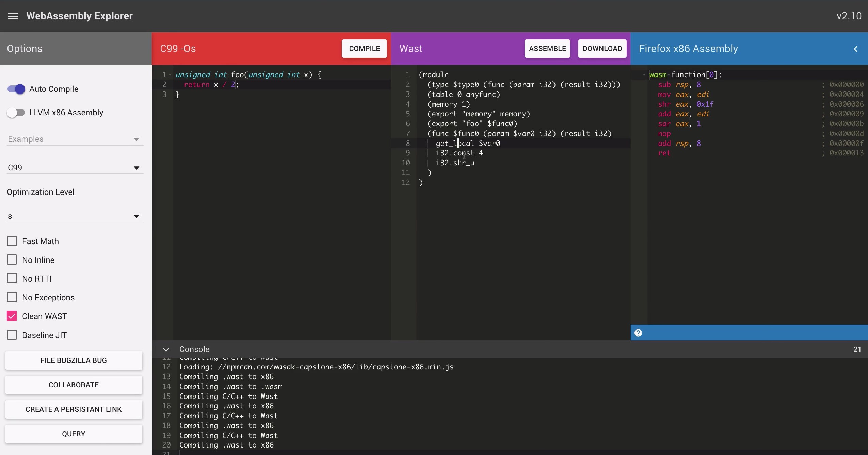Image resolution: width=868 pixels, height=455 pixels.
Task: Click the Console header label
Action: click(194, 349)
